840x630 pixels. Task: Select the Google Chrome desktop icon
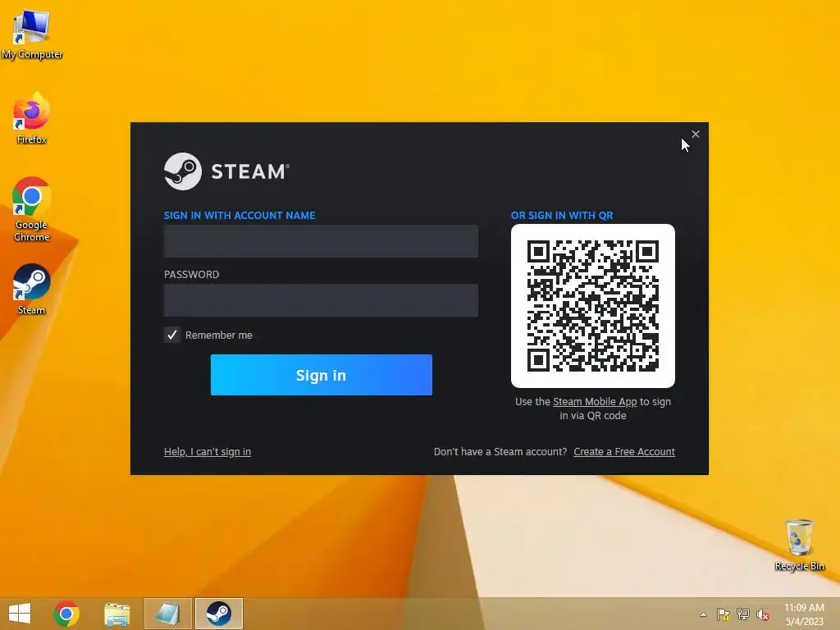(31, 209)
